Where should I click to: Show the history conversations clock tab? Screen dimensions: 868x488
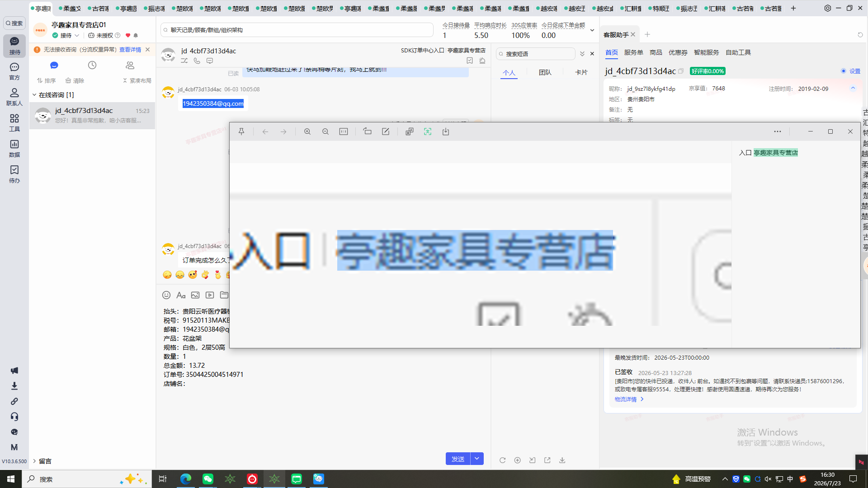92,65
